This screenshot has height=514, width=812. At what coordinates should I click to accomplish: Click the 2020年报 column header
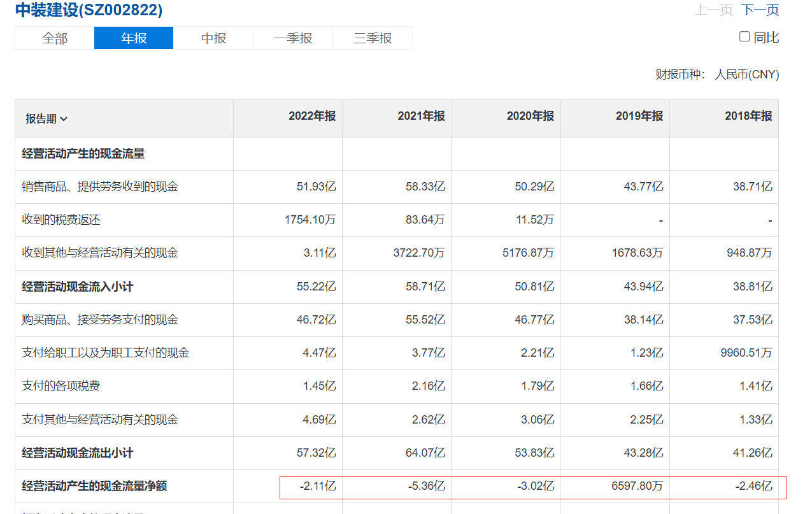[x=530, y=116]
